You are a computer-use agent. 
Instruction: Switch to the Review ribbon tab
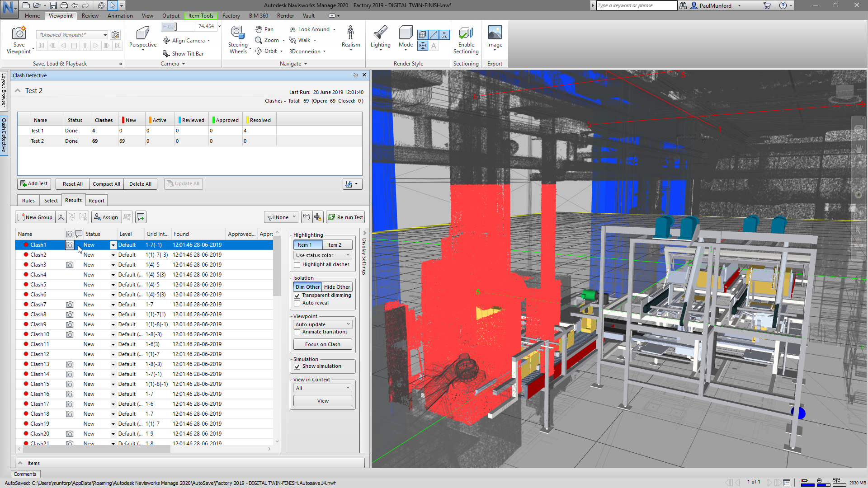tap(90, 16)
